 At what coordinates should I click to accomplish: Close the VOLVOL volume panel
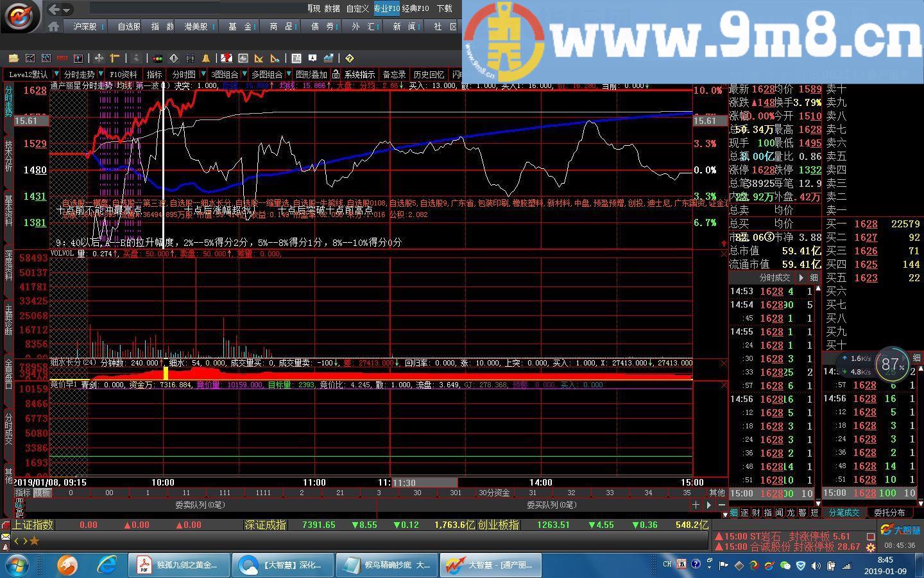click(x=724, y=254)
